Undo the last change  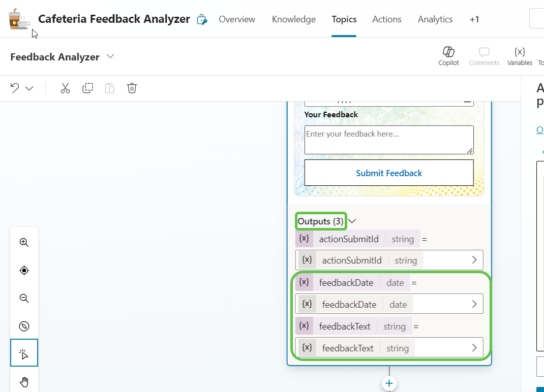[15, 88]
